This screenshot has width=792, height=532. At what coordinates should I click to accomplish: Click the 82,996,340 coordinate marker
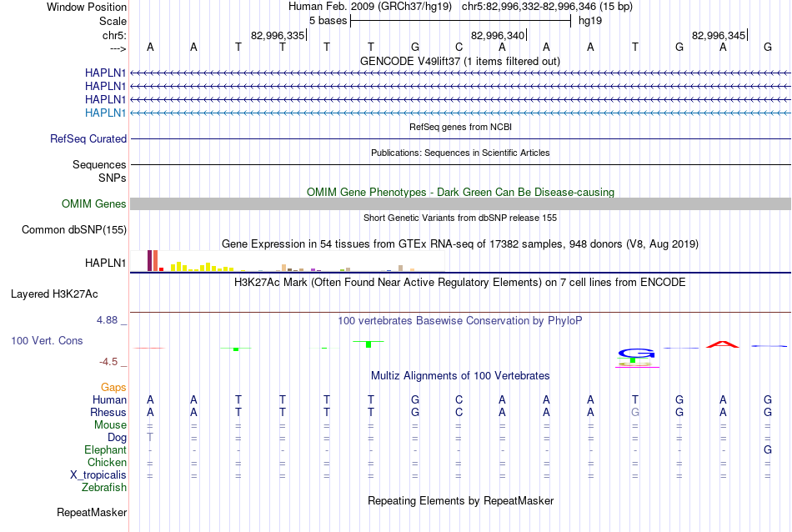point(498,35)
